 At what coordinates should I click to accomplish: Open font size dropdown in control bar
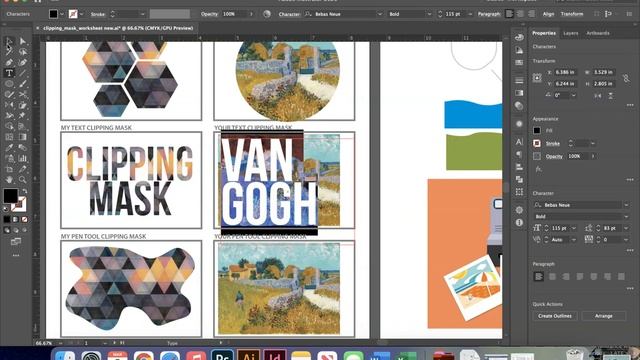click(470, 14)
